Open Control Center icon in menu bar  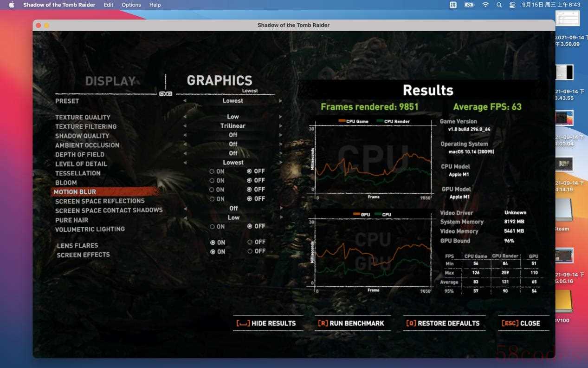click(512, 5)
